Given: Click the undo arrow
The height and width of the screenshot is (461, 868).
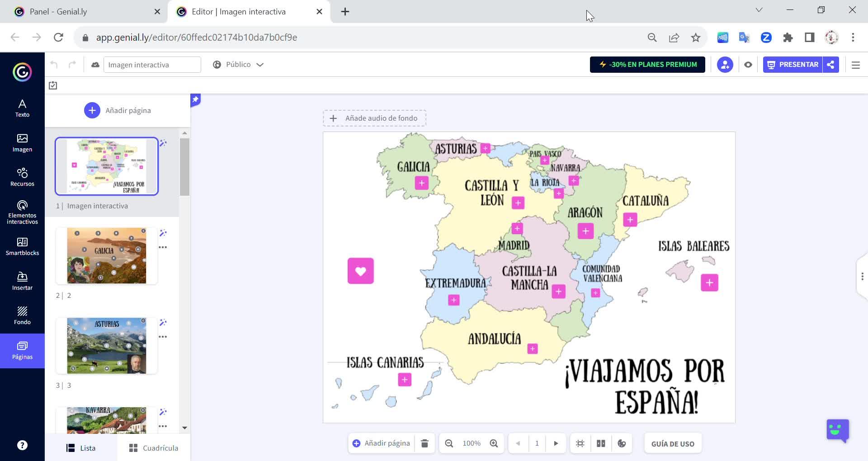Looking at the screenshot, I should [x=54, y=65].
